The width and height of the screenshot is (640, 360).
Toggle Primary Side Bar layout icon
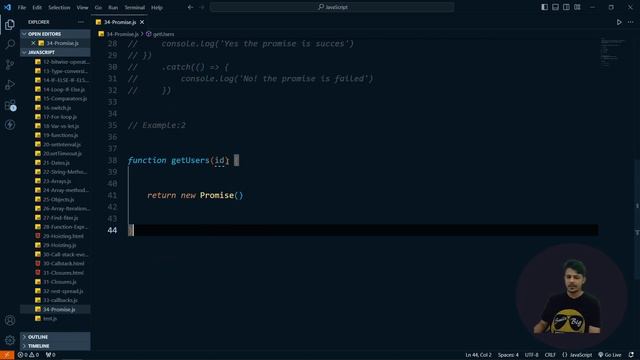pyautogui.click(x=544, y=7)
